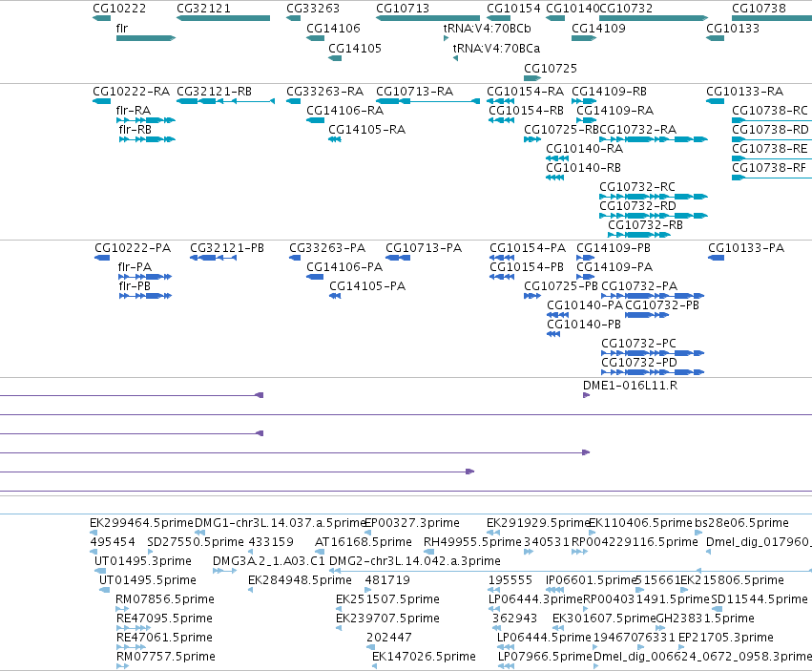Select EST AT16168.5prime
The height and width of the screenshot is (671, 812).
click(x=363, y=542)
